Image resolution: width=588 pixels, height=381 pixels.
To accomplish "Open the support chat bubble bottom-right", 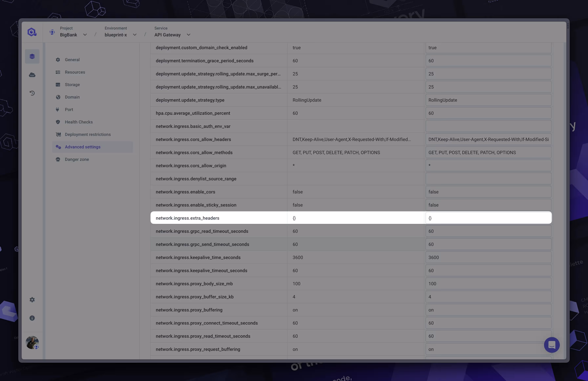I will point(552,345).
